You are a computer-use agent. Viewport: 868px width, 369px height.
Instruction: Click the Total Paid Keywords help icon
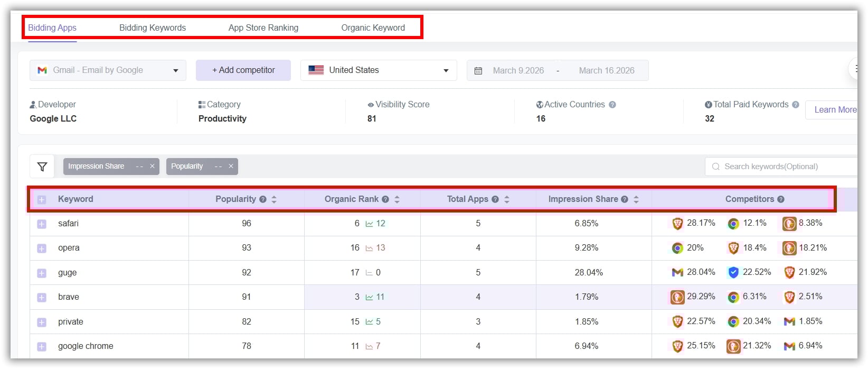796,105
